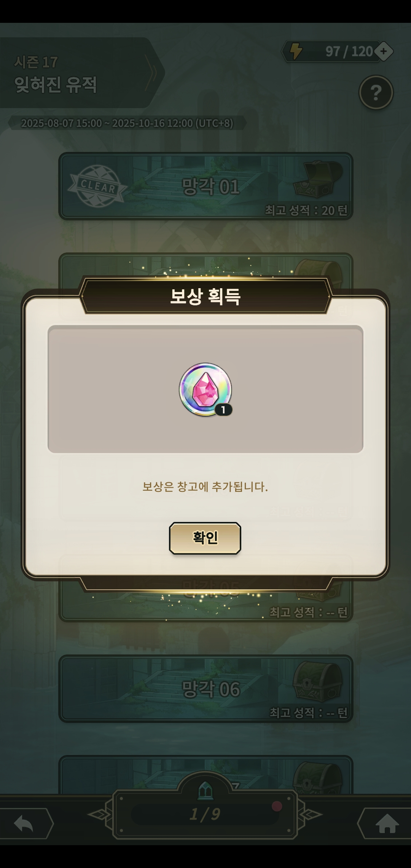Go to next page with right diamond arrow
411x868 pixels.
coord(311,815)
